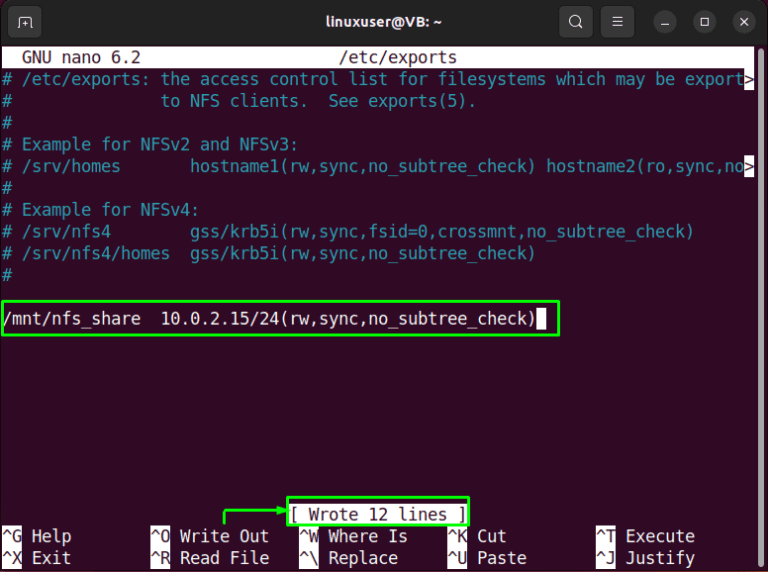Maximize the terminal window
Viewport: 768px width, 572px height.
[705, 21]
